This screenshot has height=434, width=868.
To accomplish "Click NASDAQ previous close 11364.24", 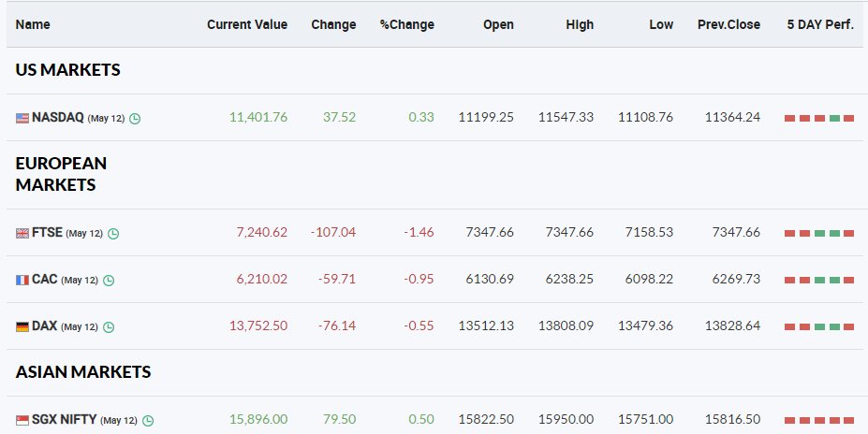I will coord(732,117).
